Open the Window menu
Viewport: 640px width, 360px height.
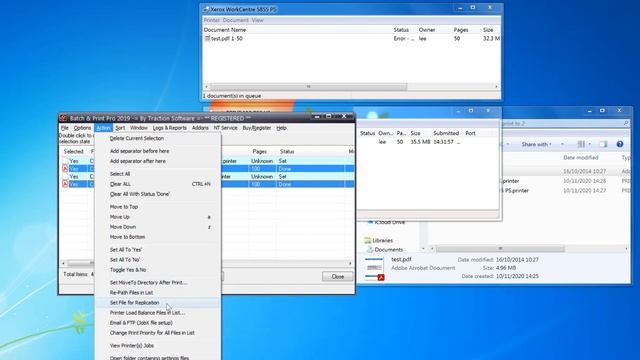(139, 128)
